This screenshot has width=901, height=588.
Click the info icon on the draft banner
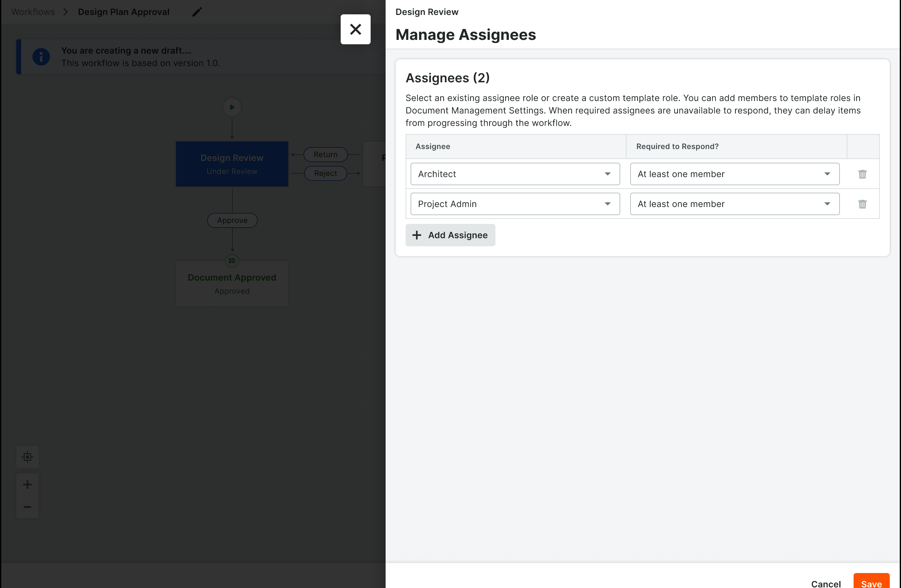click(41, 56)
